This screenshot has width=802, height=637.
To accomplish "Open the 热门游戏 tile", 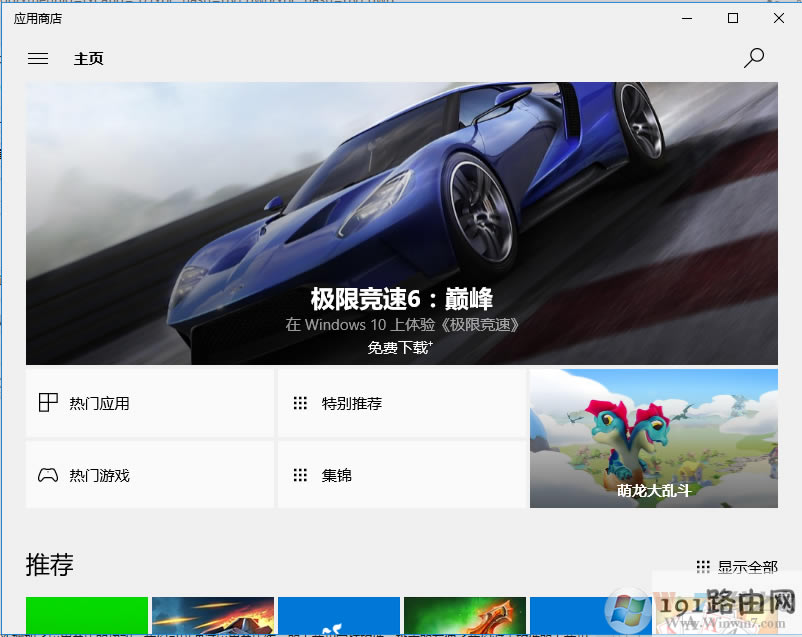I will point(150,475).
